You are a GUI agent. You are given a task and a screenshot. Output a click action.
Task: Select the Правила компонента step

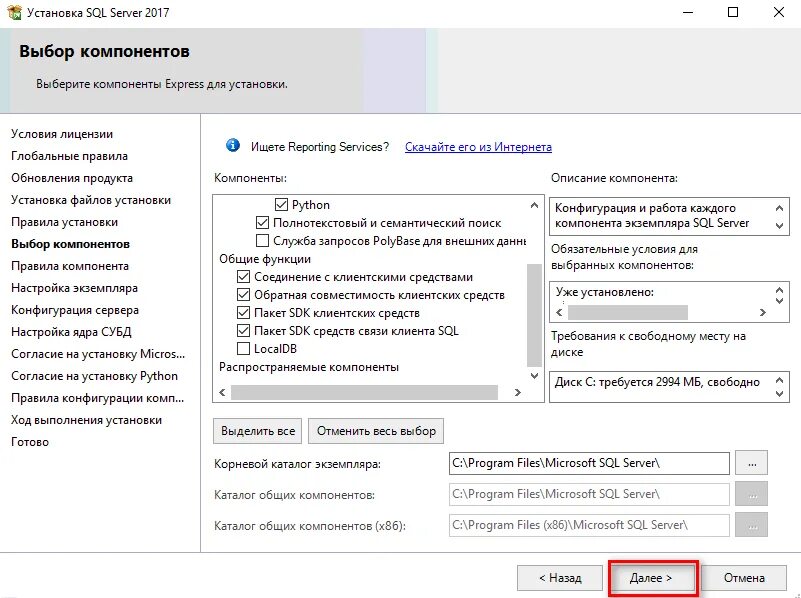tap(70, 266)
